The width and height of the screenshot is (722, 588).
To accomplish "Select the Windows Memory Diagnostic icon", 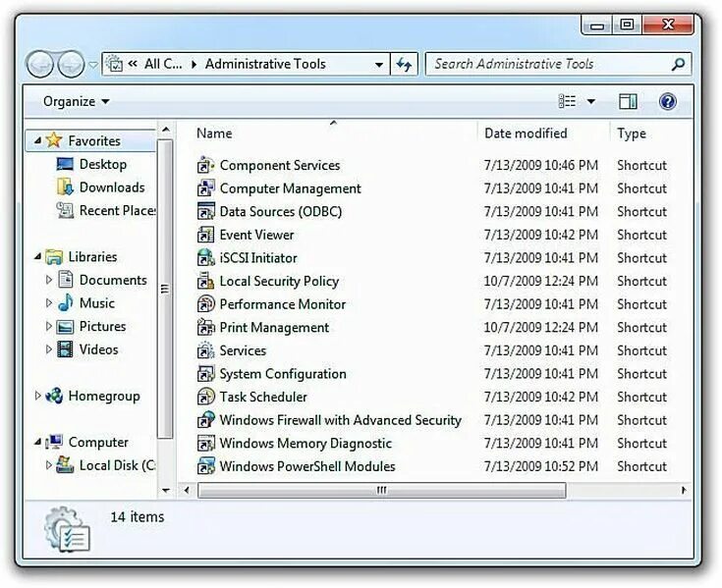I will [x=206, y=443].
